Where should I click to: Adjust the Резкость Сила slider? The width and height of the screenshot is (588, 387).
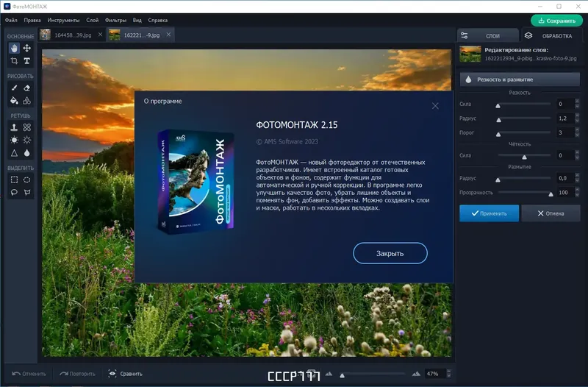tap(524, 104)
